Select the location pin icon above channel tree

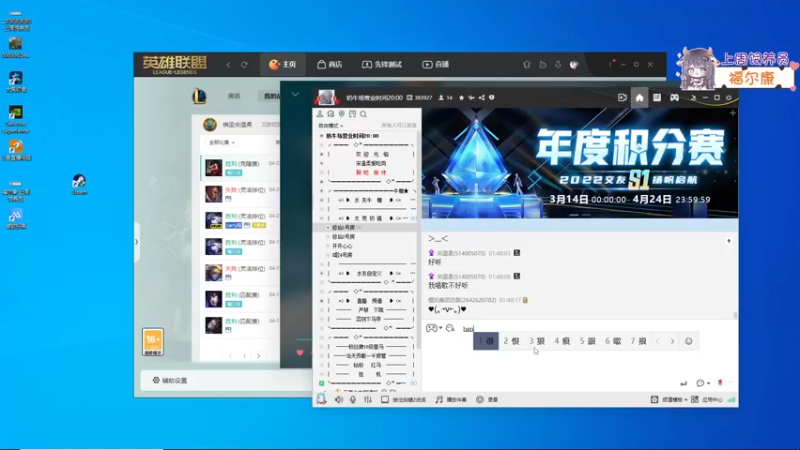click(341, 114)
